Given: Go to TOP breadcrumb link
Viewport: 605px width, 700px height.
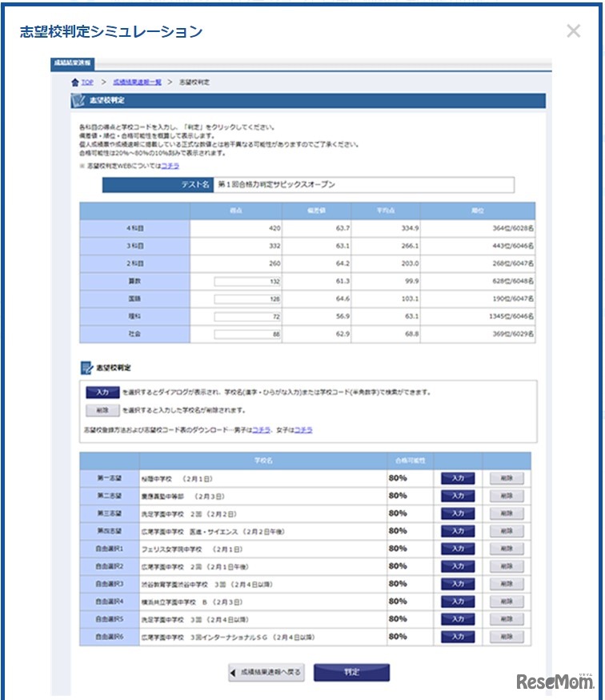Looking at the screenshot, I should pos(87,82).
